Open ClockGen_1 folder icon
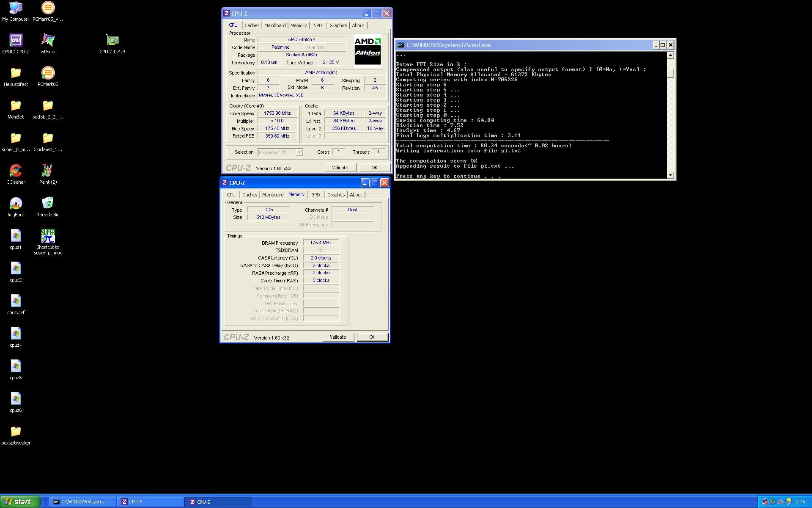Image resolution: width=812 pixels, height=508 pixels. 48,142
